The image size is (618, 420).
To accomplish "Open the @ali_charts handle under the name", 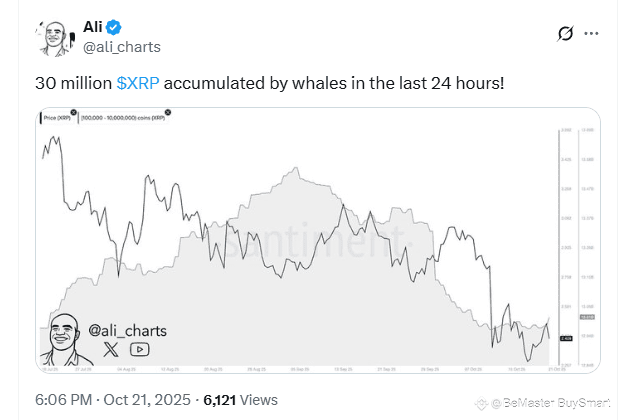I will pyautogui.click(x=122, y=47).
